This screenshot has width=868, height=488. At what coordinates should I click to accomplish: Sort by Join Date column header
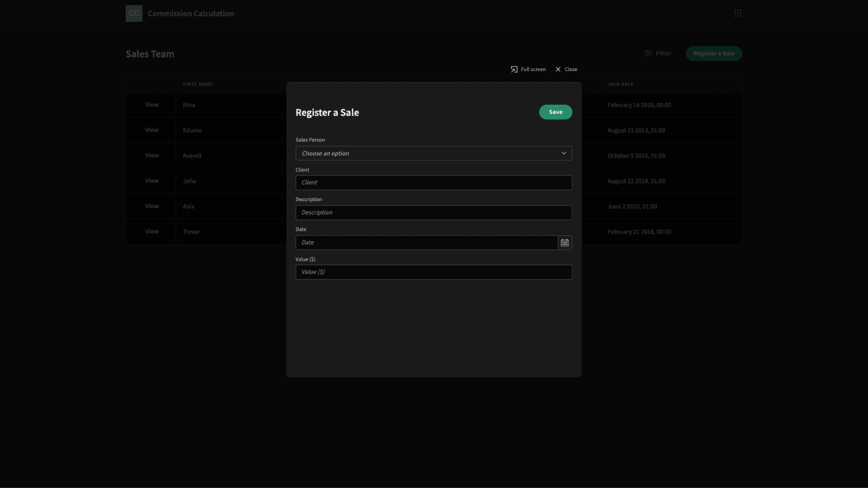pos(620,84)
